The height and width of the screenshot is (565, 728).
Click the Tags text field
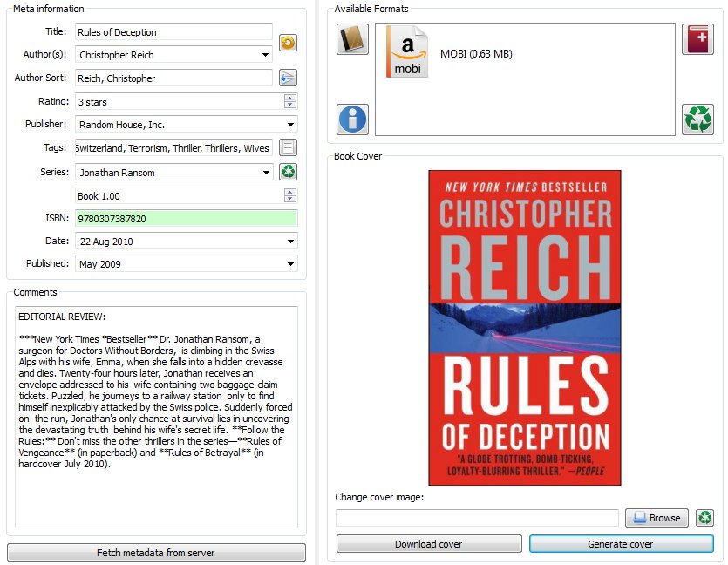[173, 148]
